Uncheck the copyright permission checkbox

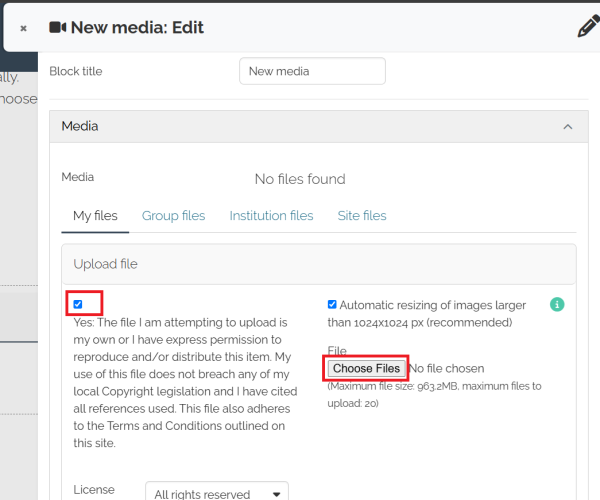tap(78, 304)
